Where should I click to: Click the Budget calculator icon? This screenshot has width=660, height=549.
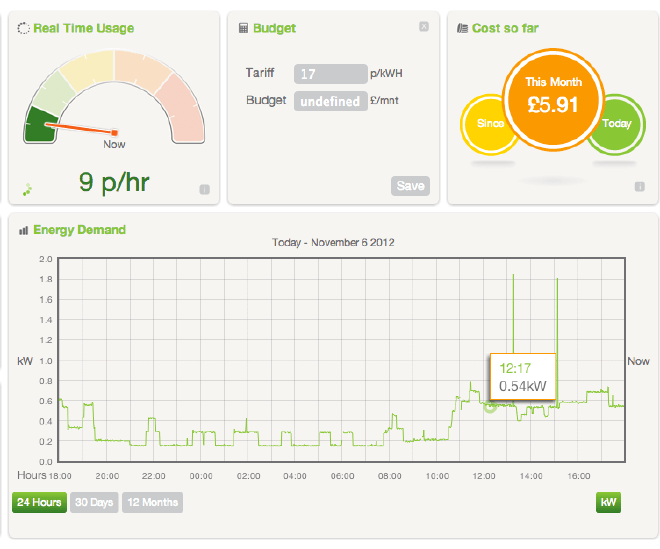point(243,28)
